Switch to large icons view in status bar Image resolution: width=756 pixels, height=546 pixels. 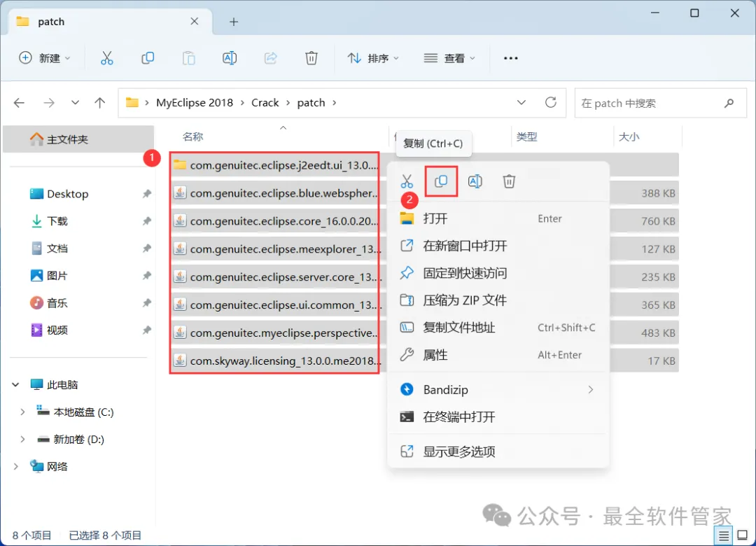(743, 535)
